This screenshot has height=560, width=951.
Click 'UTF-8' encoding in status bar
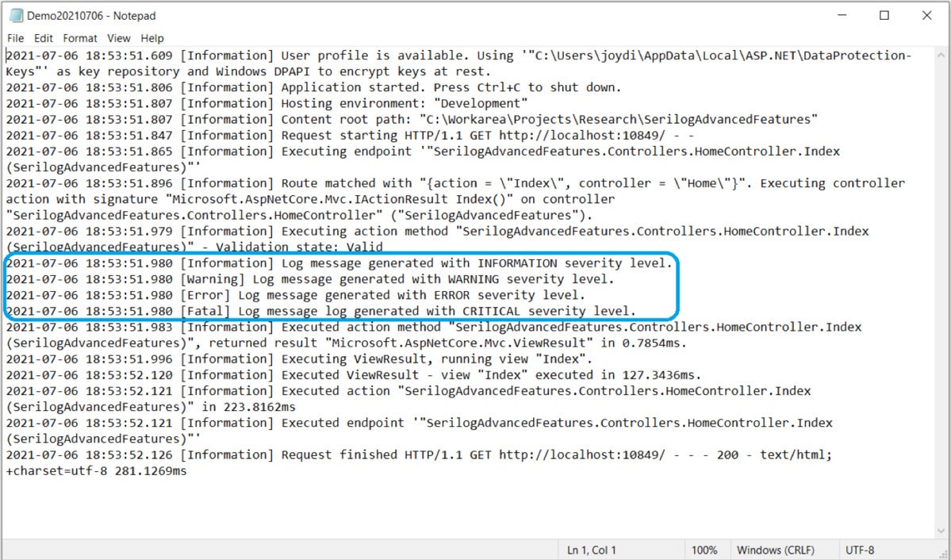coord(860,550)
